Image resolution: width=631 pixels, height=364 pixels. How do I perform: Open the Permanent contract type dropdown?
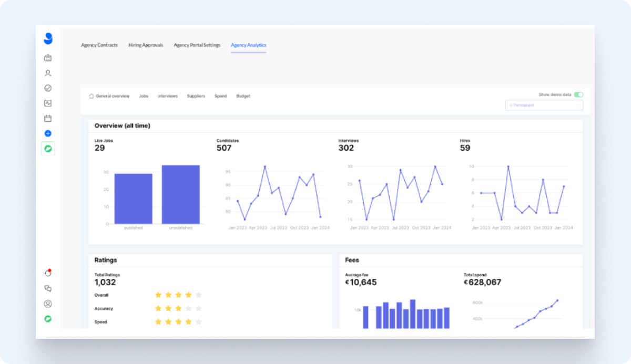point(544,105)
